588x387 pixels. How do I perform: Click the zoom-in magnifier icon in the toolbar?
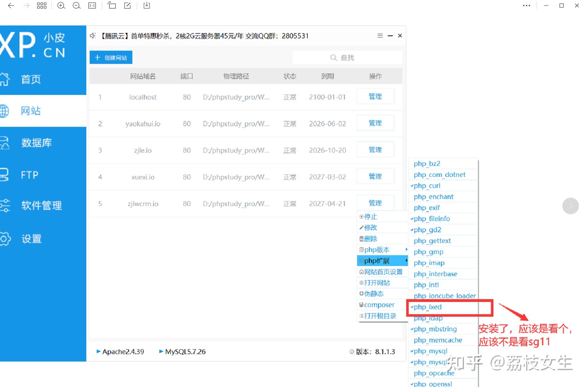(x=61, y=6)
